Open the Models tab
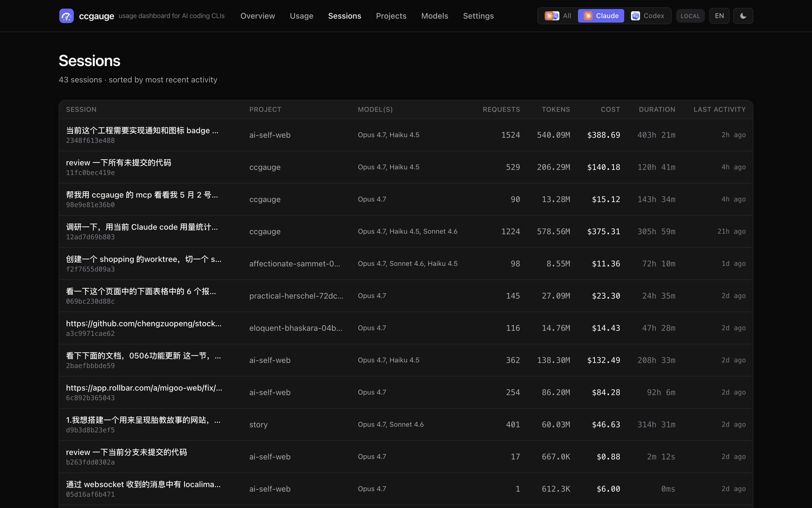The width and height of the screenshot is (812, 508). (434, 16)
